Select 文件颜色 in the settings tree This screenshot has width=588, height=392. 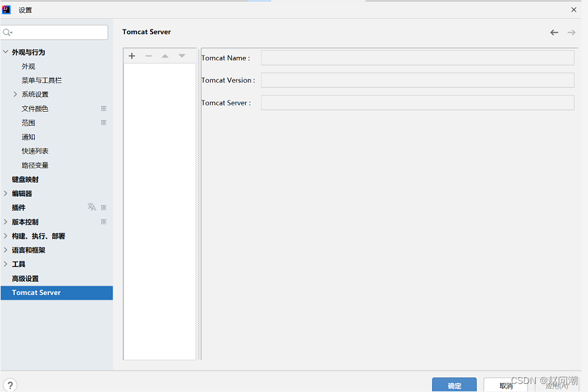pyautogui.click(x=35, y=108)
